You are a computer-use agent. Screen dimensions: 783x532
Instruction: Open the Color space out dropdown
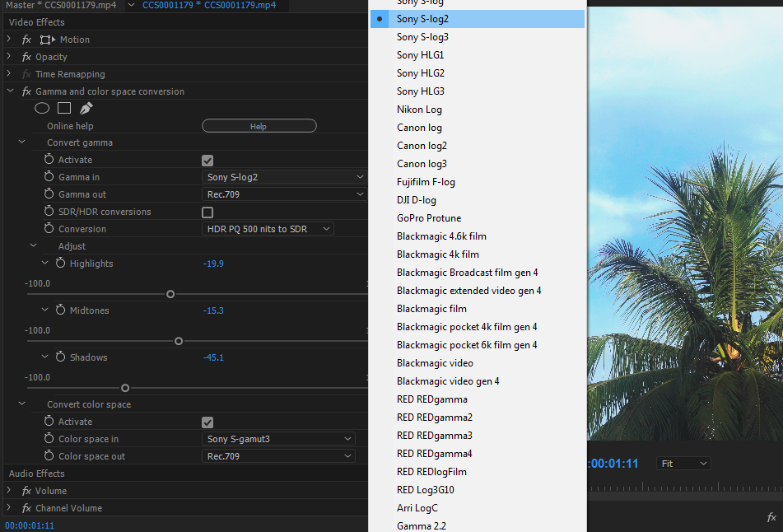point(278,456)
